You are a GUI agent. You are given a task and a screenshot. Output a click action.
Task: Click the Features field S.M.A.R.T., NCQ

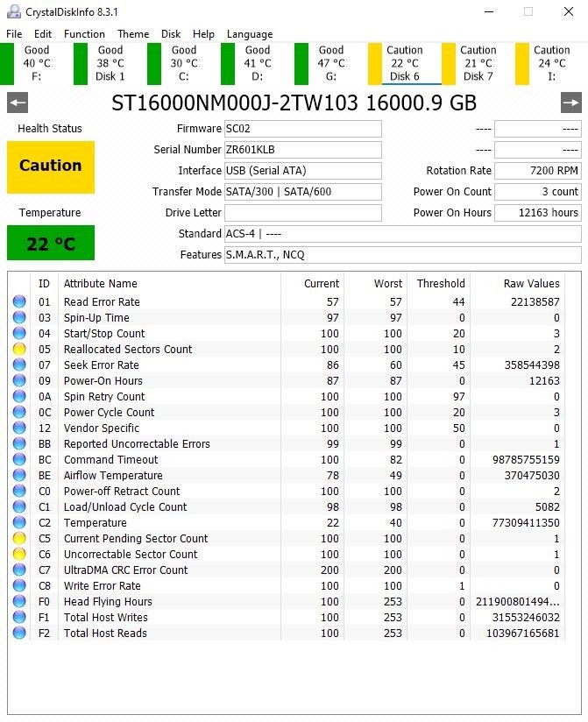pos(403,255)
